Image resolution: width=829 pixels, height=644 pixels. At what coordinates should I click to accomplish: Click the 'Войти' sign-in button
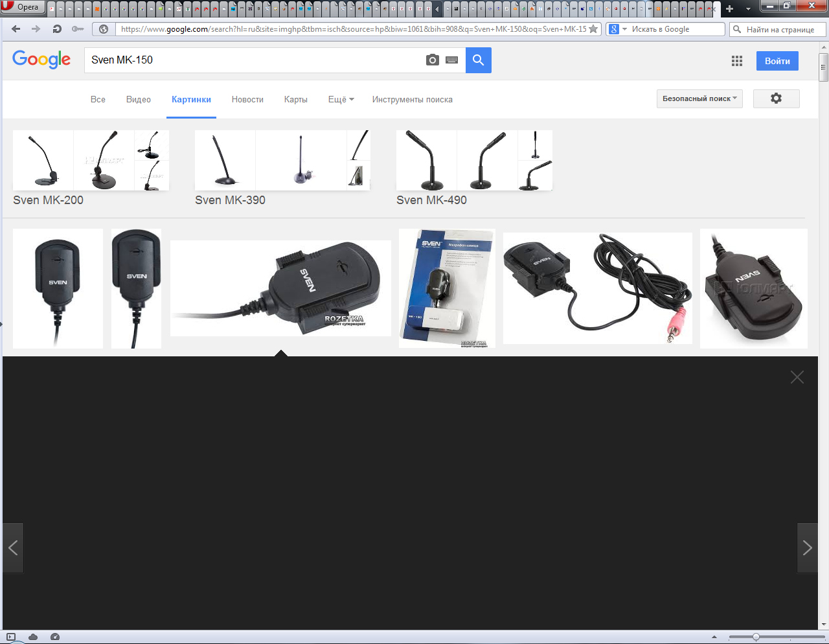(777, 61)
